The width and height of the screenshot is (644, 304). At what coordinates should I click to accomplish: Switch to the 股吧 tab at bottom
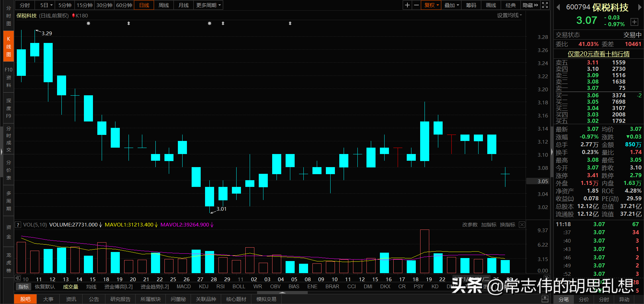(25, 299)
